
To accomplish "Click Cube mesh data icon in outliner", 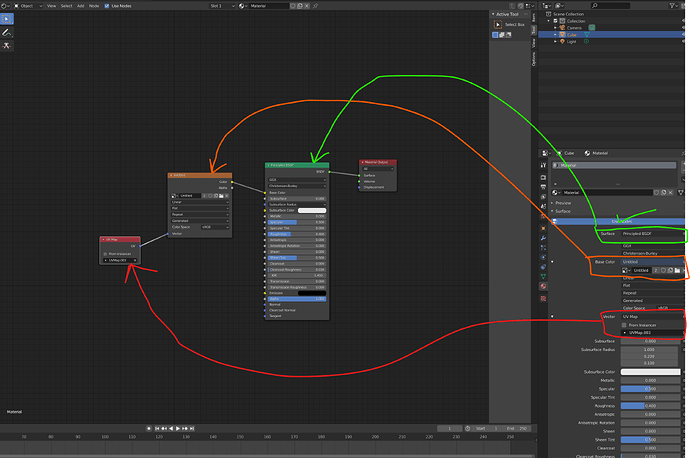I will pyautogui.click(x=587, y=34).
